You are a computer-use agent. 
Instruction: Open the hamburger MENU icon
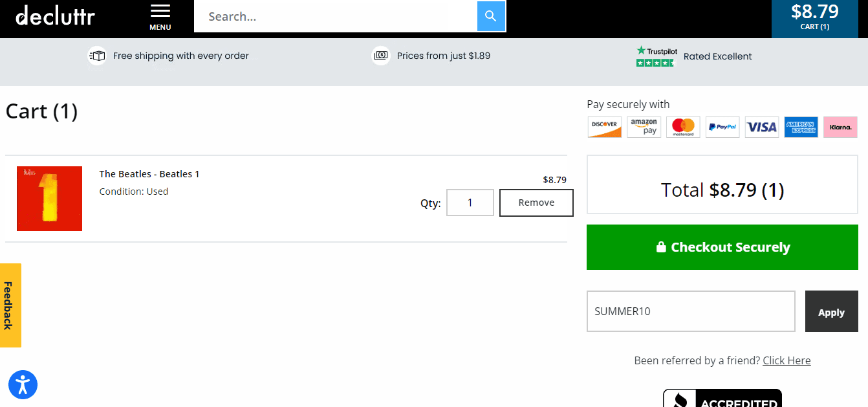click(x=160, y=17)
